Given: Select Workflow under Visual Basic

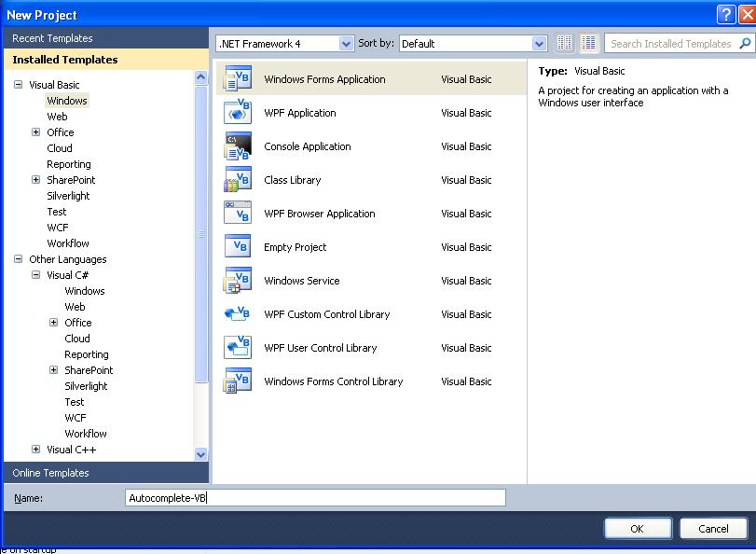Looking at the screenshot, I should click(x=67, y=243).
